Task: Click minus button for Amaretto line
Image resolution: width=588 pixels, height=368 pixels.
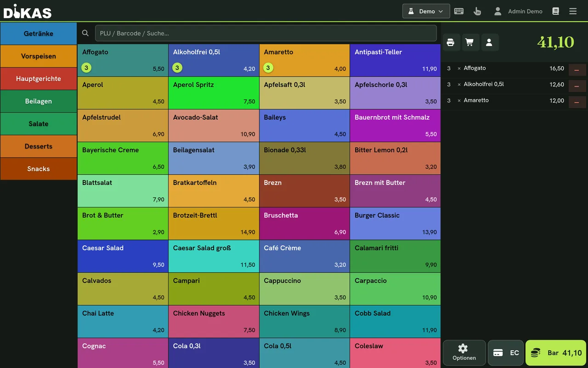Action: pyautogui.click(x=577, y=102)
